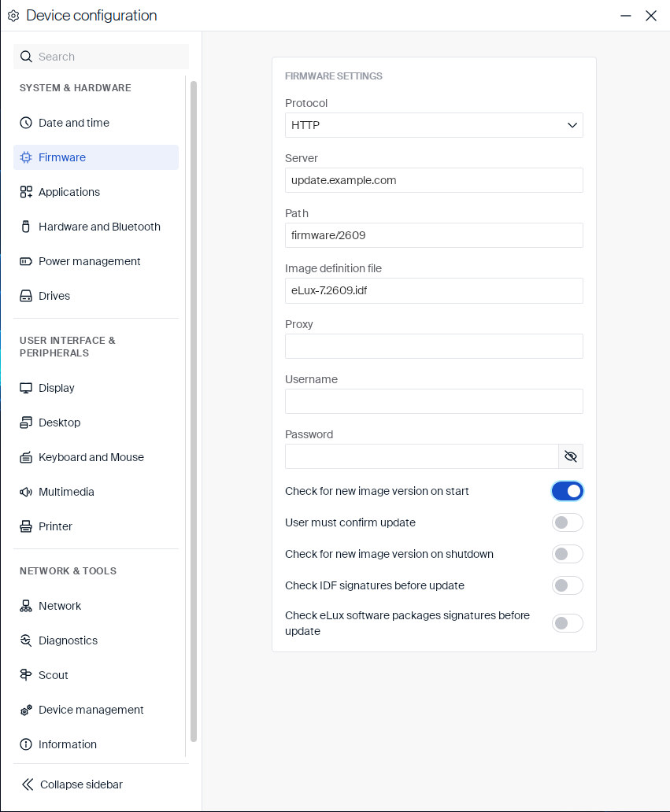This screenshot has width=670, height=812.
Task: Click the Power management battery icon
Action: pos(26,261)
